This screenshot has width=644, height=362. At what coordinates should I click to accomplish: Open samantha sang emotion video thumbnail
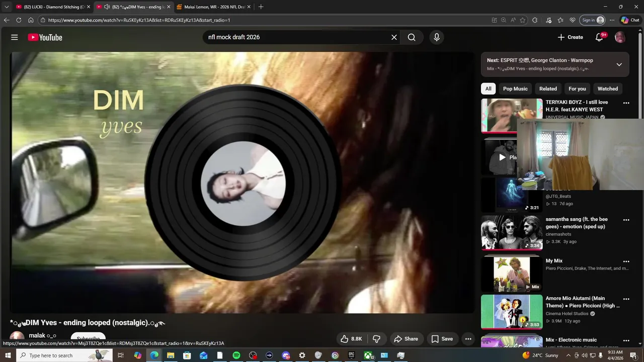tap(512, 233)
